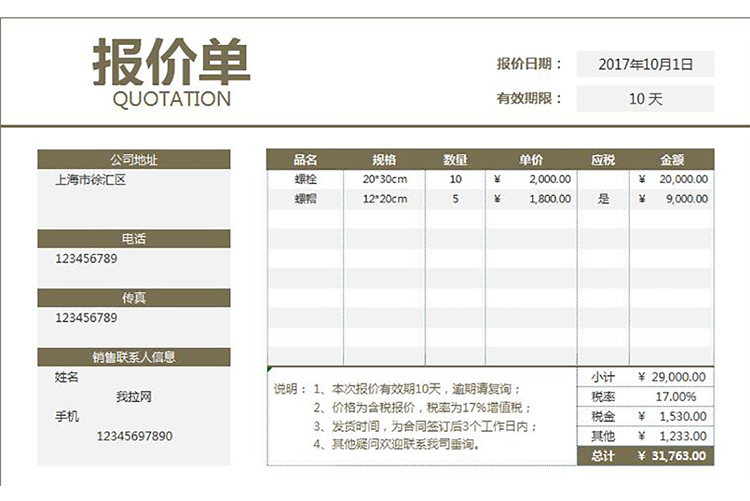Click the 12*20cm specification cell
Screen dimensions: 750x501
tap(385, 199)
